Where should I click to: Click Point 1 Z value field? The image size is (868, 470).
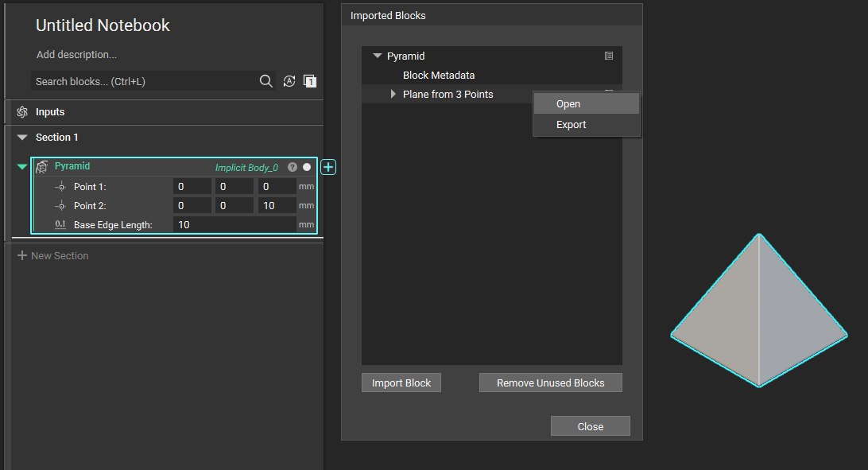[x=277, y=187]
